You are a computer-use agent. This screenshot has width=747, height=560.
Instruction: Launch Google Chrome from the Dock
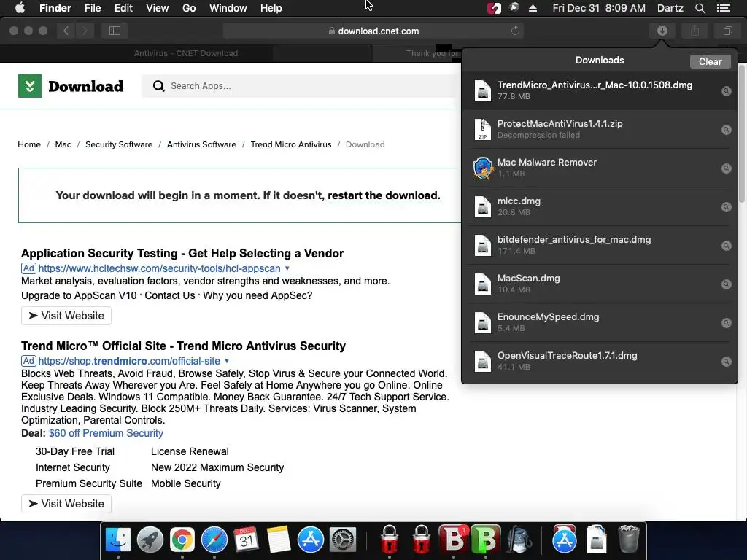click(x=182, y=540)
